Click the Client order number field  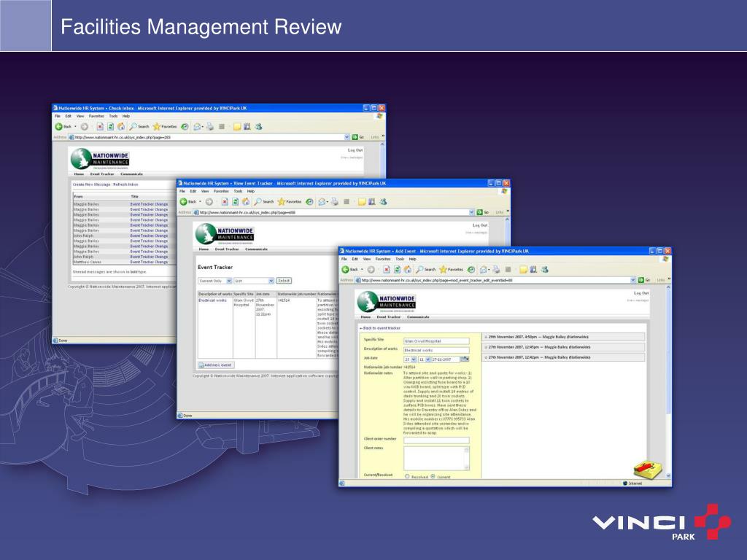point(436,440)
